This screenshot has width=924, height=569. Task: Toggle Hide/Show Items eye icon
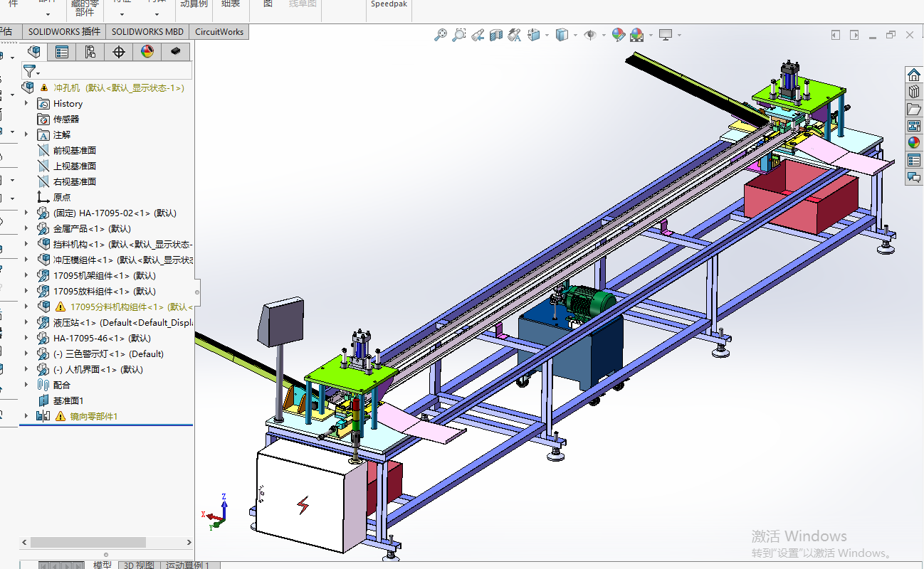tap(589, 34)
